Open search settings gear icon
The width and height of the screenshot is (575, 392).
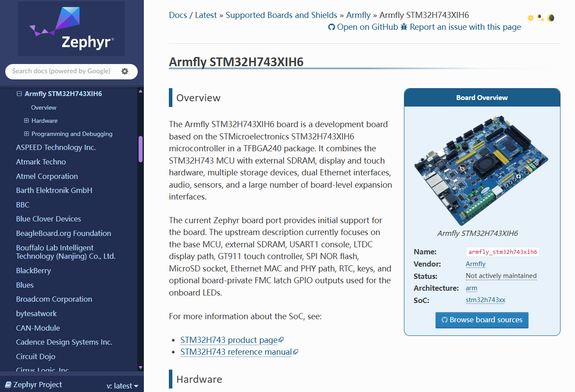[x=125, y=71]
